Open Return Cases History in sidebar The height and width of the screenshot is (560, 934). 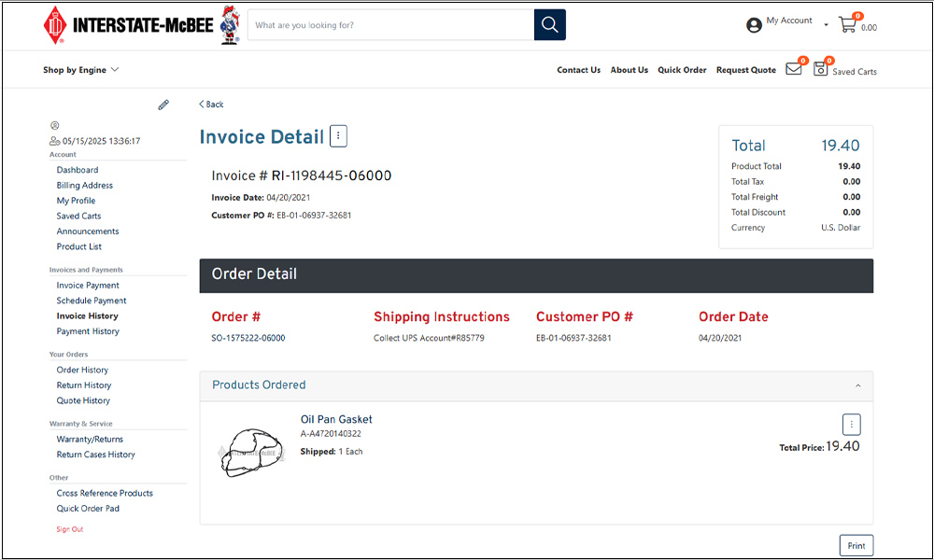[96, 455]
